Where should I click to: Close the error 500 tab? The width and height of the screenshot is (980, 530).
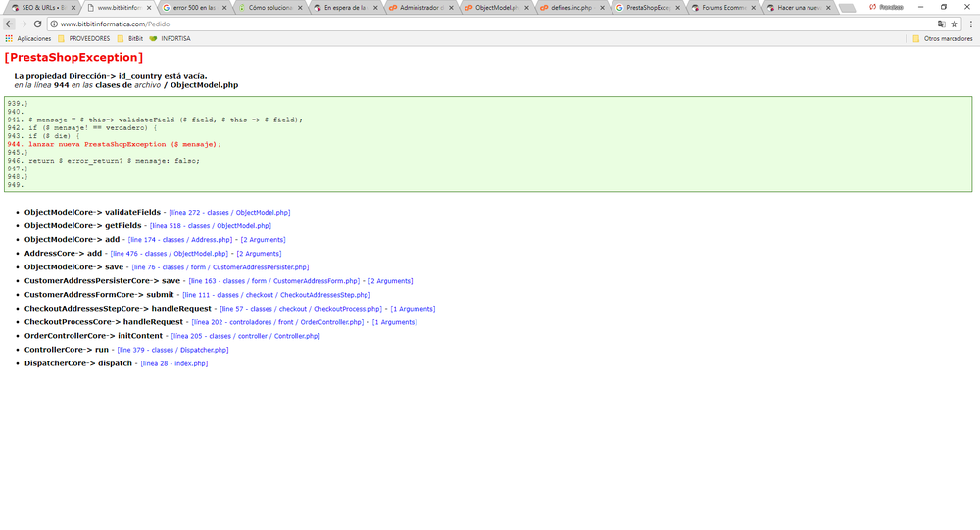click(224, 8)
